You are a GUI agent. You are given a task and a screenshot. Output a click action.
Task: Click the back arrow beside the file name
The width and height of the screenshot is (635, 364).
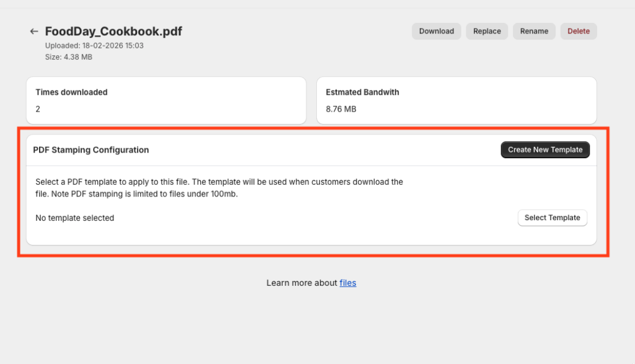pos(34,32)
